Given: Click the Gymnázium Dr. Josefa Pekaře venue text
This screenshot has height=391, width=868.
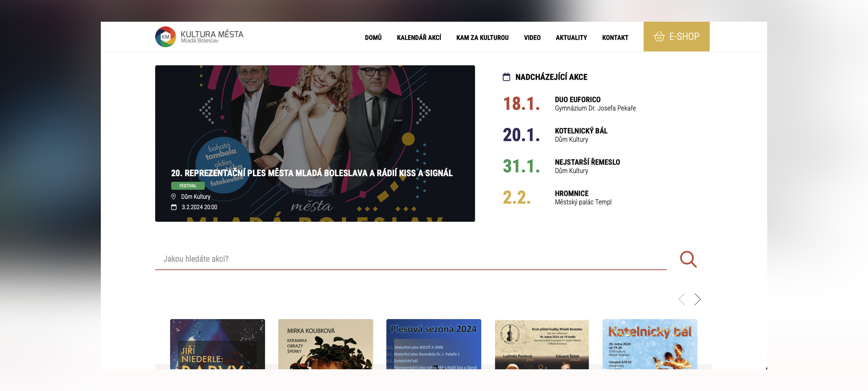Looking at the screenshot, I should point(595,108).
